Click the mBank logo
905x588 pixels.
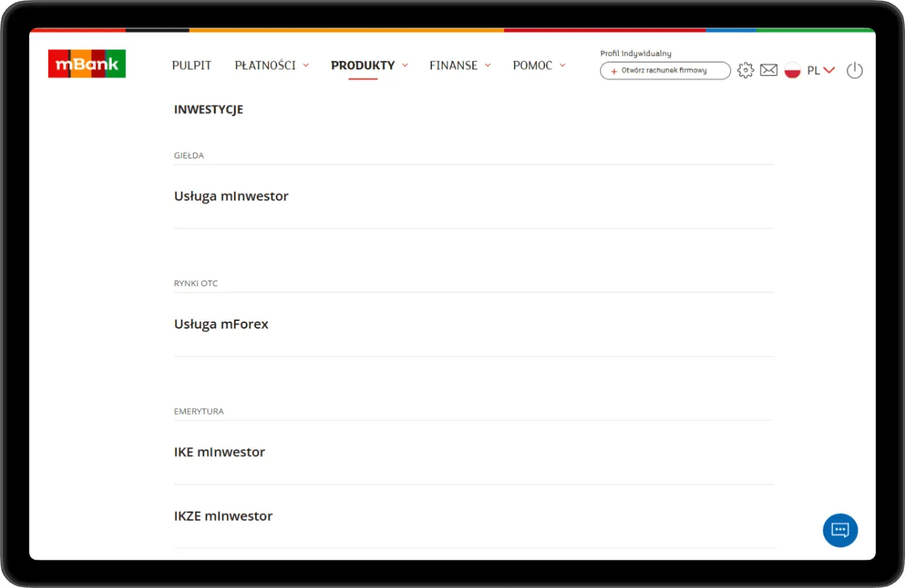coord(87,64)
